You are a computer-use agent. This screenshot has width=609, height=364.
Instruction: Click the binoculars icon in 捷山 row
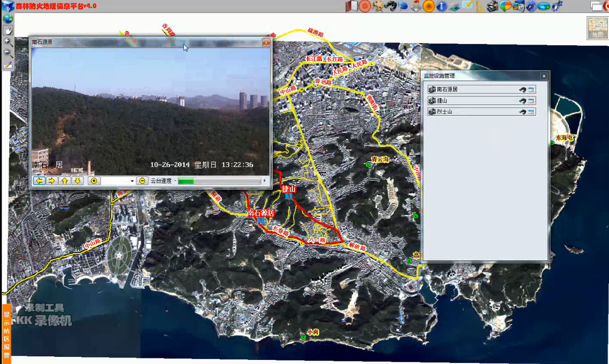[522, 100]
